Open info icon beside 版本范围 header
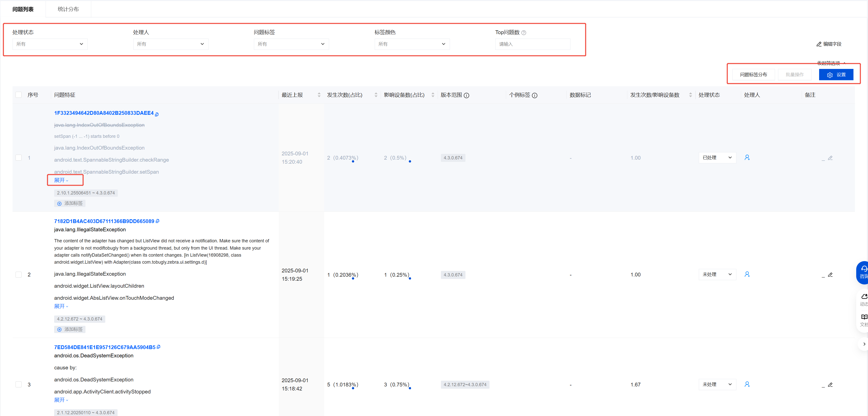 pos(466,95)
